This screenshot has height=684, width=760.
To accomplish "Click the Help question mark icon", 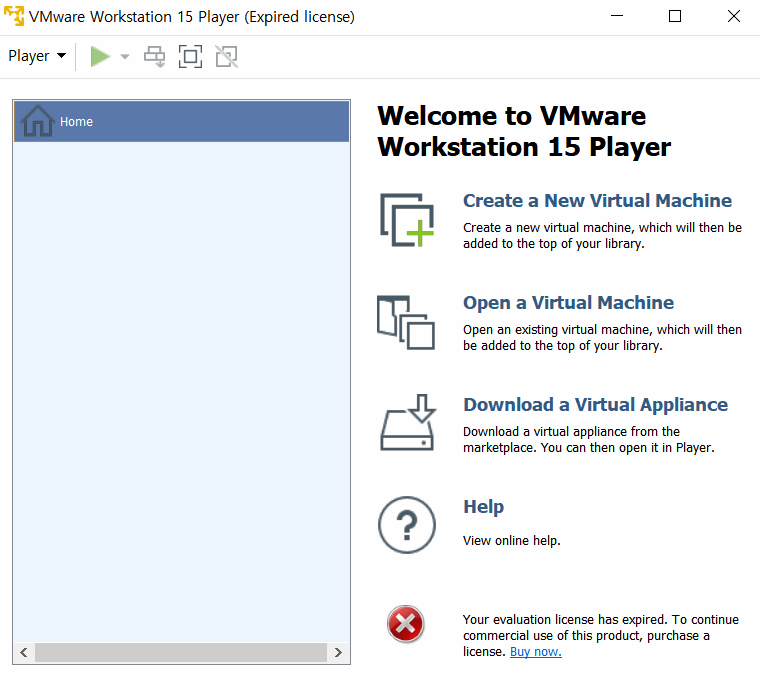I will 407,525.
